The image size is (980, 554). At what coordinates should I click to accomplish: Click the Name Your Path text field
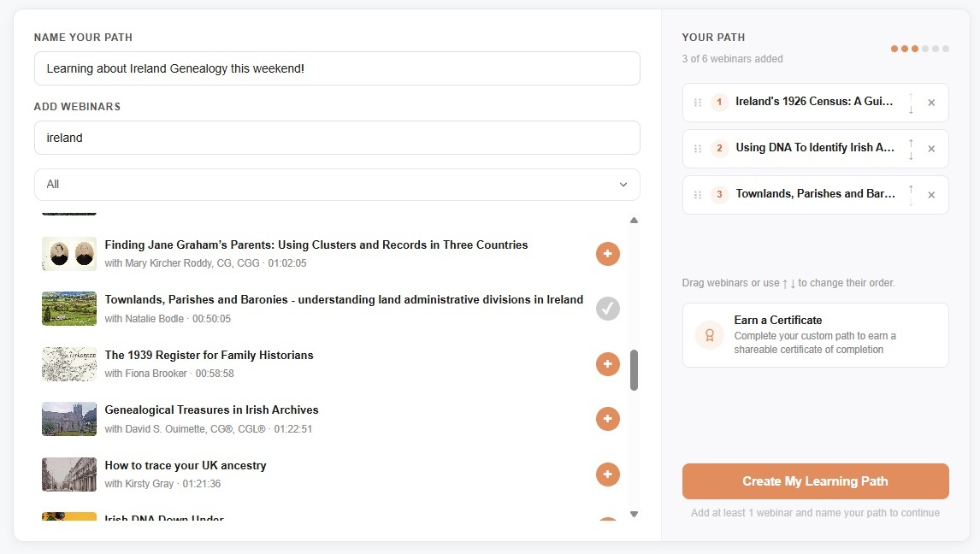(x=337, y=68)
